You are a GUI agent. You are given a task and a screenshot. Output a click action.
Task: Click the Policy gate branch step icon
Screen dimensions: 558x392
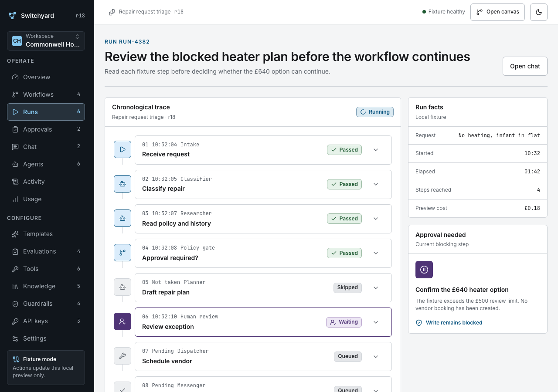click(x=122, y=253)
